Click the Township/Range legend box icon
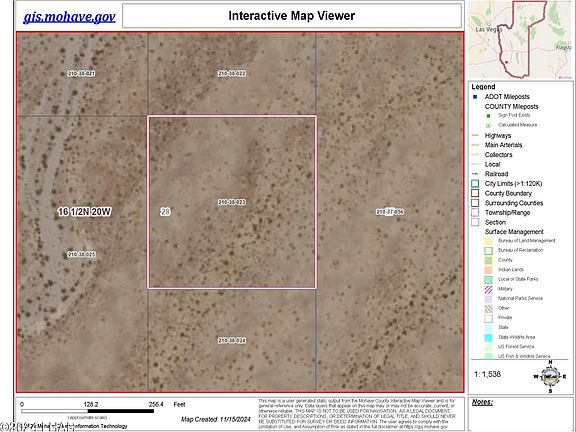Image resolution: width=576 pixels, height=432 pixels. point(475,213)
